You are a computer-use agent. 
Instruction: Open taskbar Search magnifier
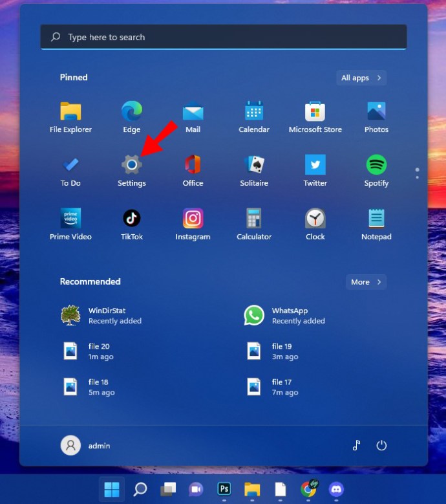click(x=140, y=489)
